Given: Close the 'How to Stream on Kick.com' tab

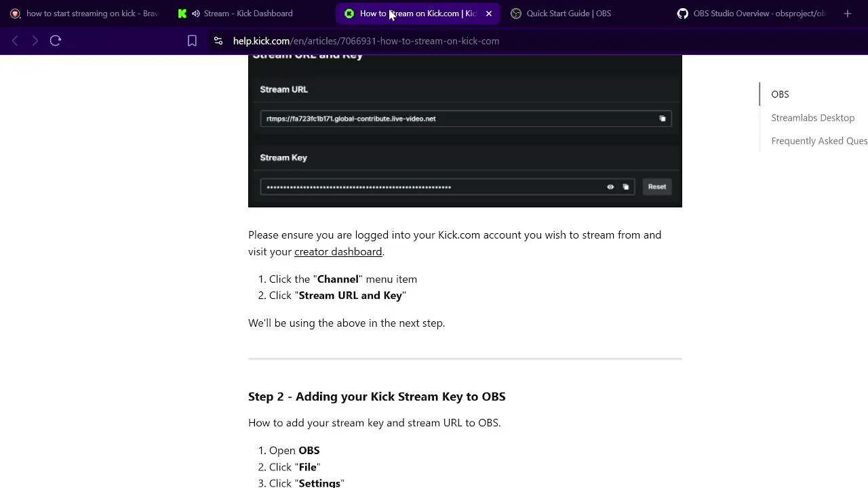Looking at the screenshot, I should (x=488, y=14).
